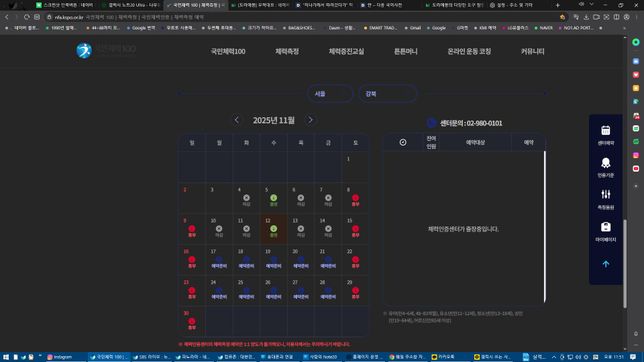The width and height of the screenshot is (644, 362).
Task: Click the clock icon in the reservation table header
Action: (403, 142)
